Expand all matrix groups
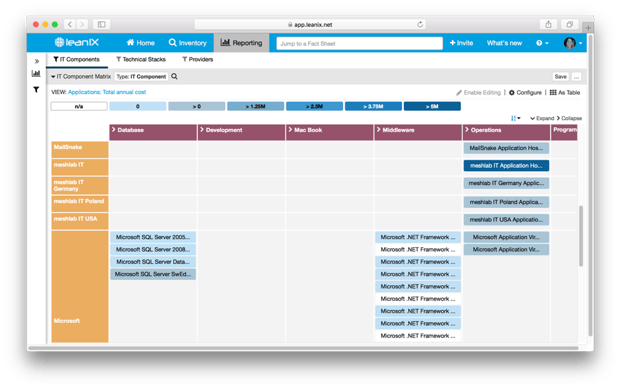 [542, 118]
